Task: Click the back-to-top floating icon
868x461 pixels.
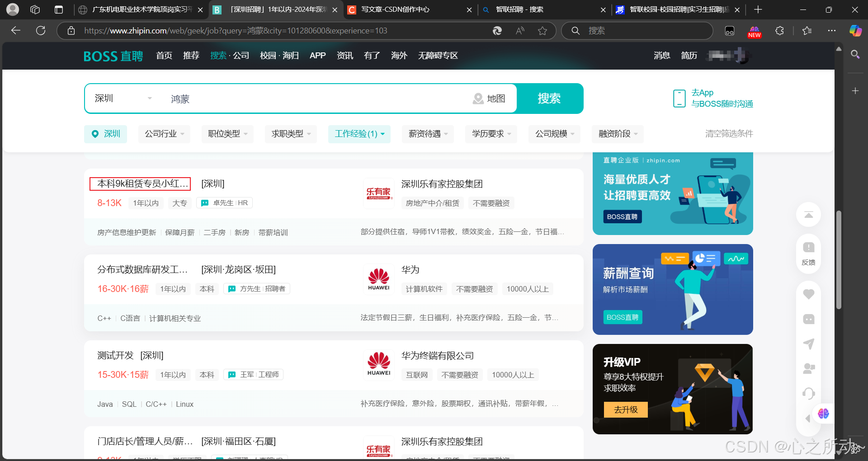Action: point(809,215)
